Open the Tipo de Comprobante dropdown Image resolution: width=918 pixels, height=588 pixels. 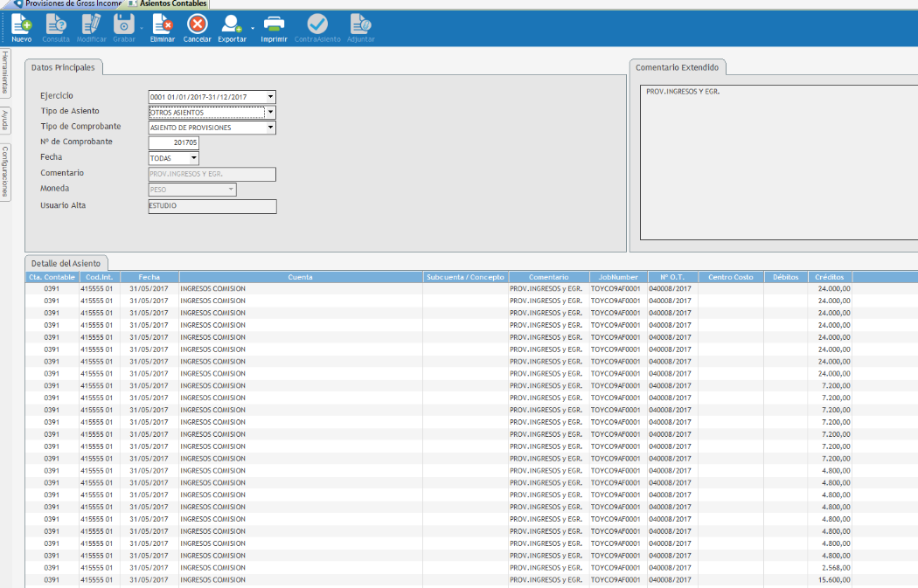click(270, 128)
